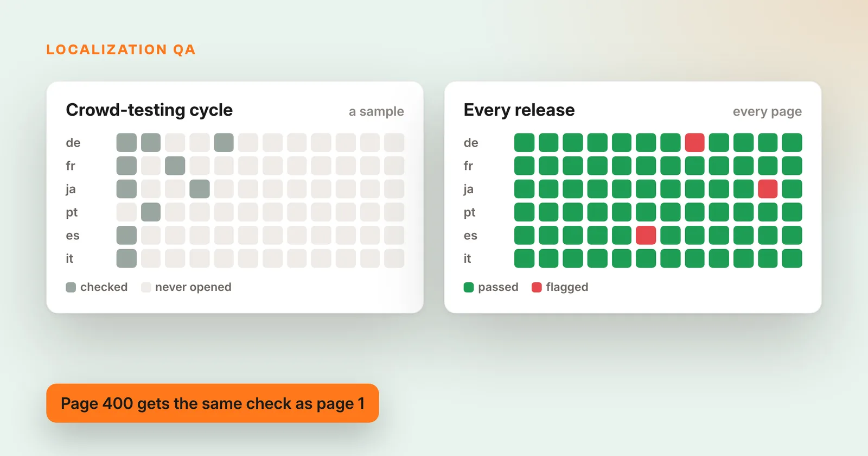Select the checked gray cell in Crowd-testing it row
This screenshot has height=456, width=868.
(x=126, y=258)
